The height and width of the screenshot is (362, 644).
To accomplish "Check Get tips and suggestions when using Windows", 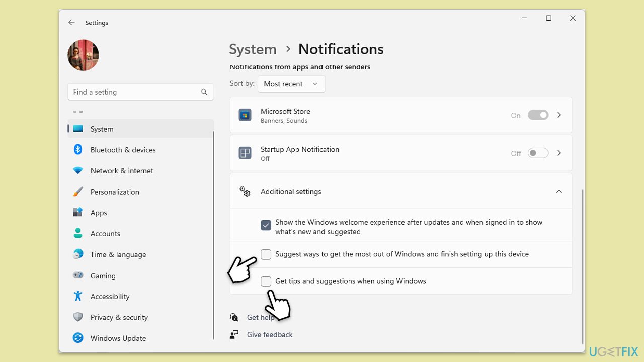I will point(266,281).
